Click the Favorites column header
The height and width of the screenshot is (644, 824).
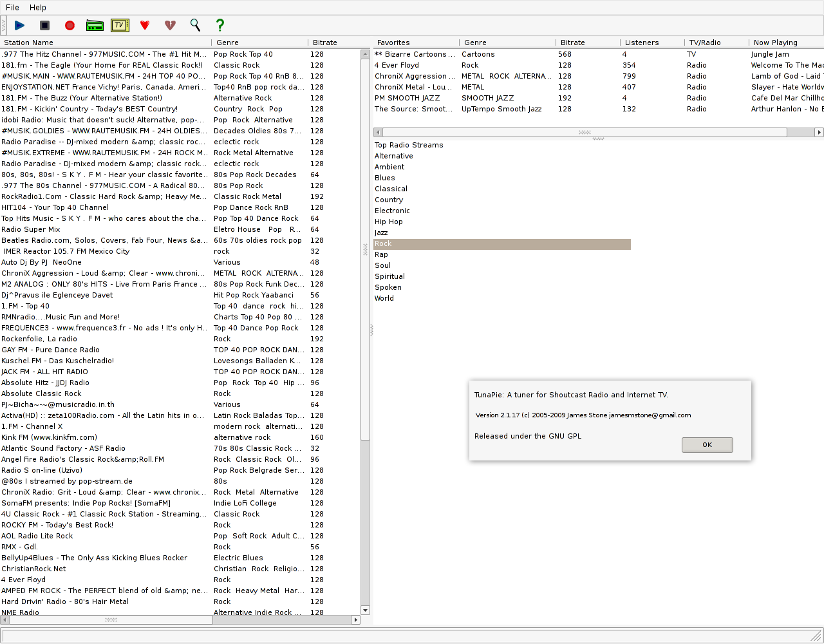417,43
